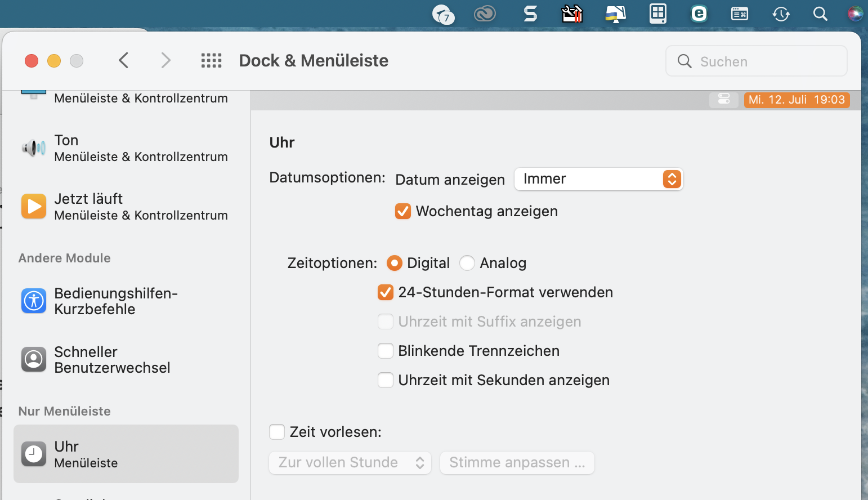The image size is (868, 500).
Task: Enable Blinkende Trennzeichen
Action: [x=386, y=351]
